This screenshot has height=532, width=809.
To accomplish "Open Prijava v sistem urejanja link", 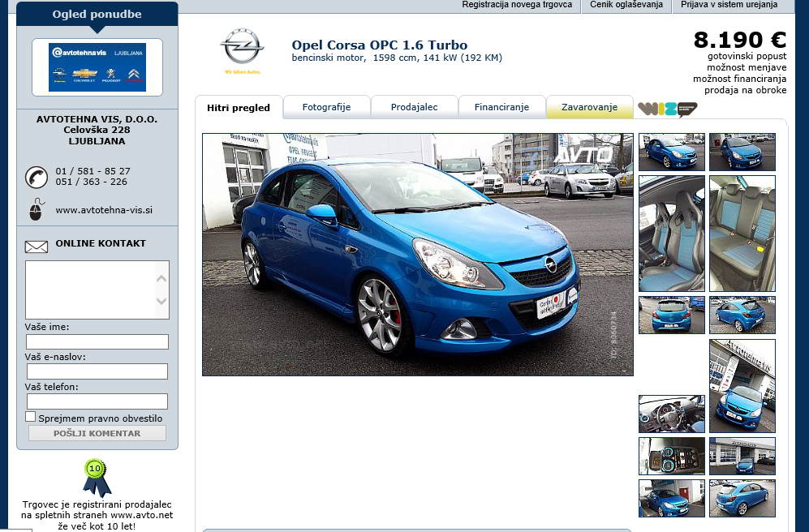I will (729, 5).
